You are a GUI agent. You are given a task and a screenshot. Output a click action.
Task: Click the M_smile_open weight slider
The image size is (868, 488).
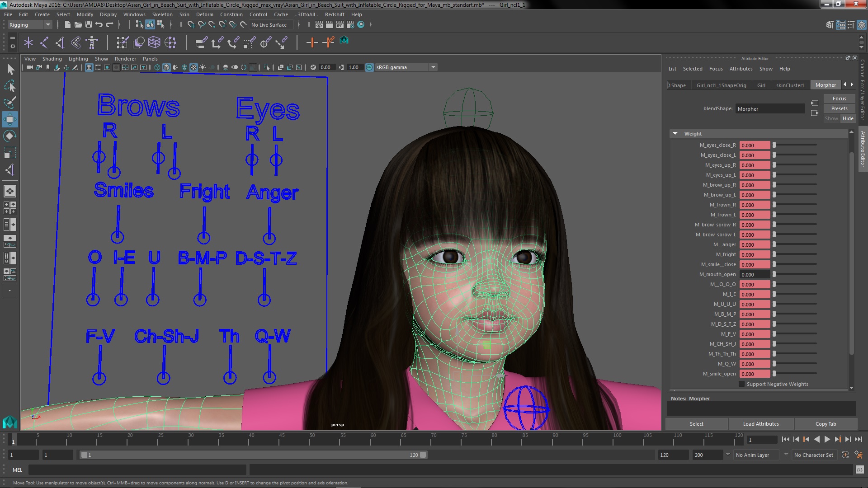point(795,374)
